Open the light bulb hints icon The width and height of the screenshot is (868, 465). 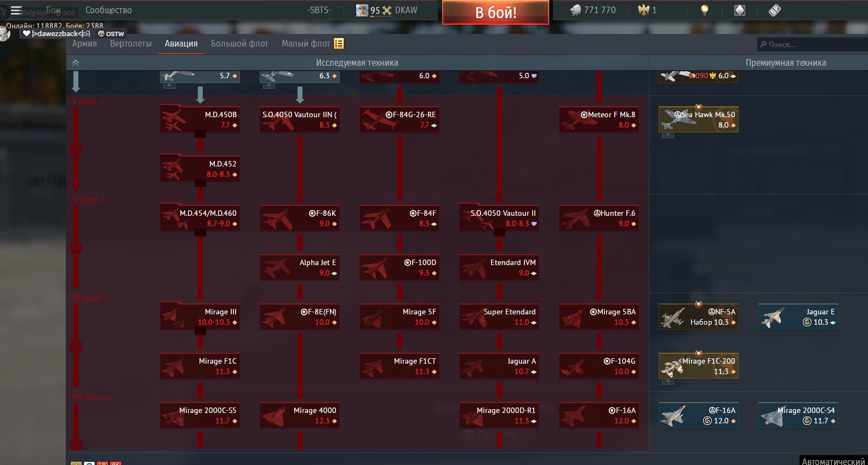705,10
